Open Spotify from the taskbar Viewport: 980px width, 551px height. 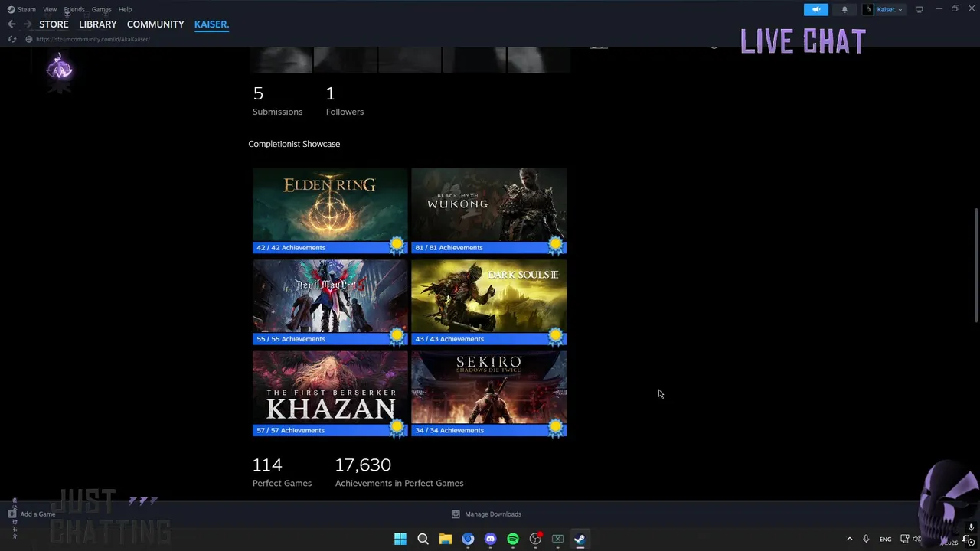[513, 539]
